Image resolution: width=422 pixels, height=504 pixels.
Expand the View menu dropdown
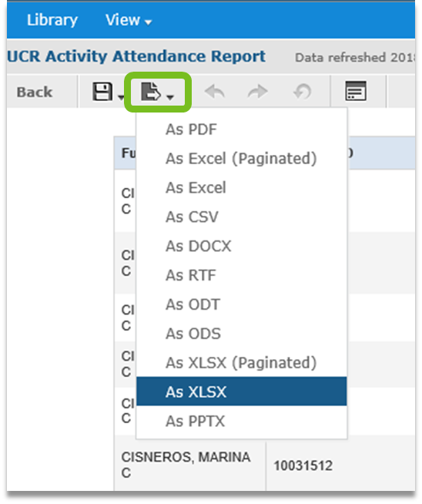coord(129,20)
